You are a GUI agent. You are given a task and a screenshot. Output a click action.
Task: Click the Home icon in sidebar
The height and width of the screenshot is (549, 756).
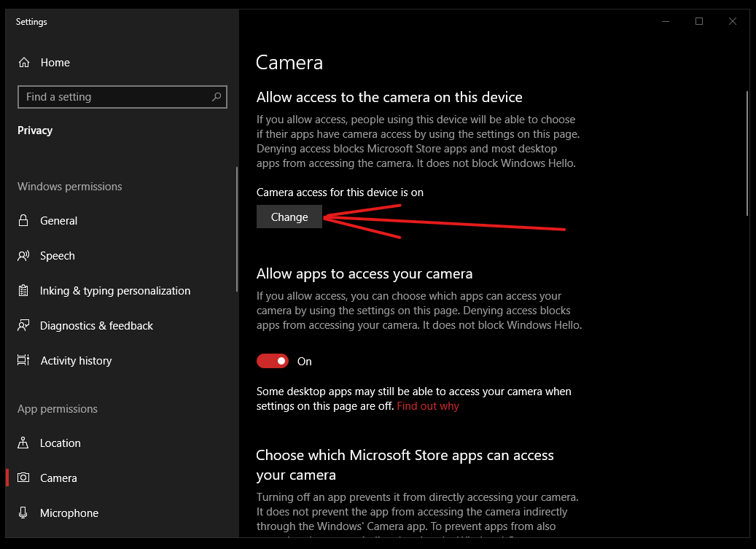pos(24,63)
